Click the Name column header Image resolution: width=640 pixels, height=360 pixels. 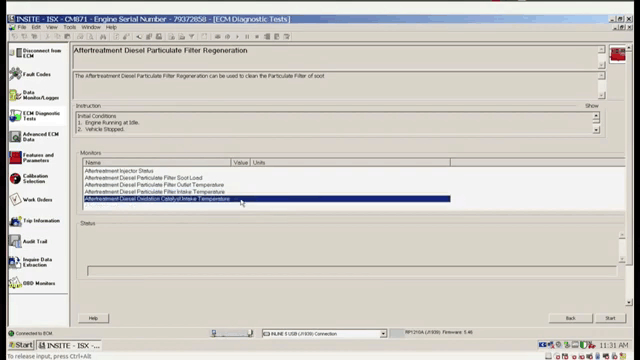157,162
